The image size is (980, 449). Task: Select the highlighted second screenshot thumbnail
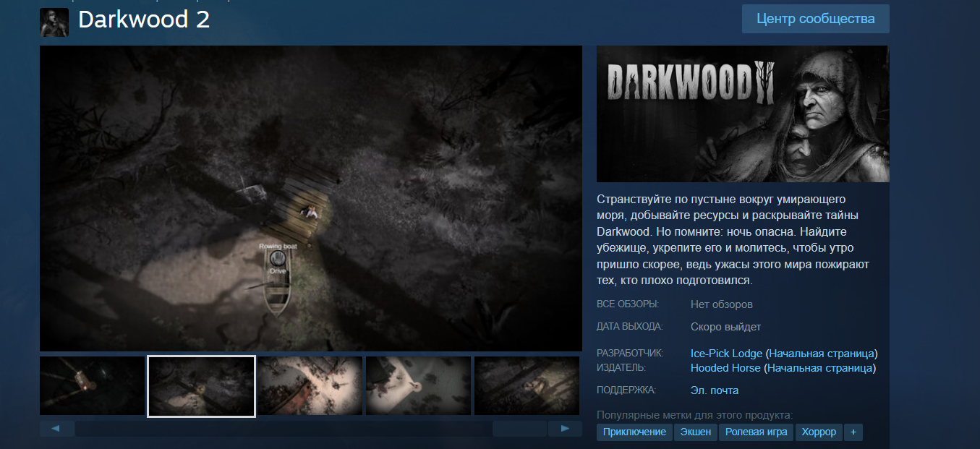point(201,386)
